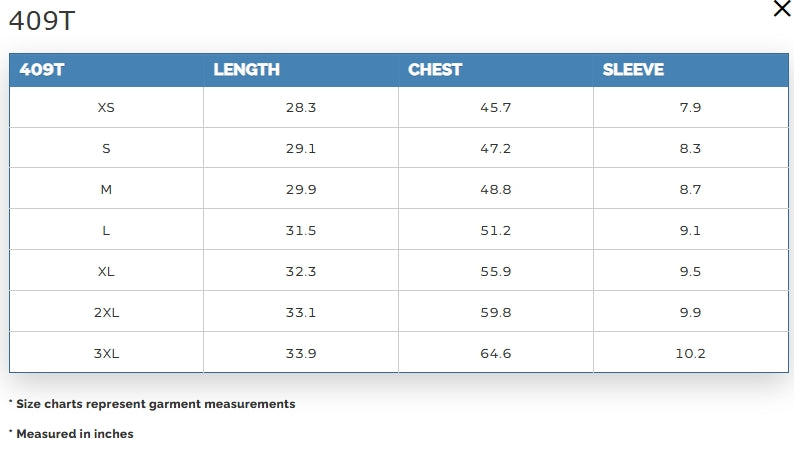The image size is (794, 449).
Task: Select the M size row label
Action: 106,189
